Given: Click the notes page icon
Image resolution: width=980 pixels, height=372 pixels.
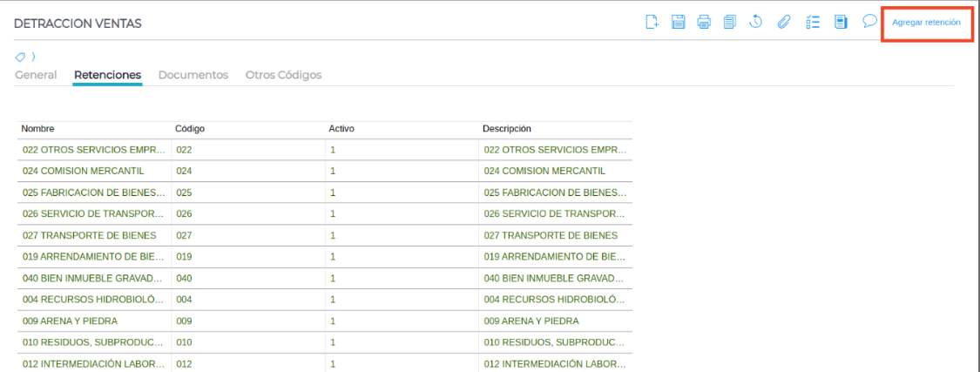Looking at the screenshot, I should pos(841,22).
